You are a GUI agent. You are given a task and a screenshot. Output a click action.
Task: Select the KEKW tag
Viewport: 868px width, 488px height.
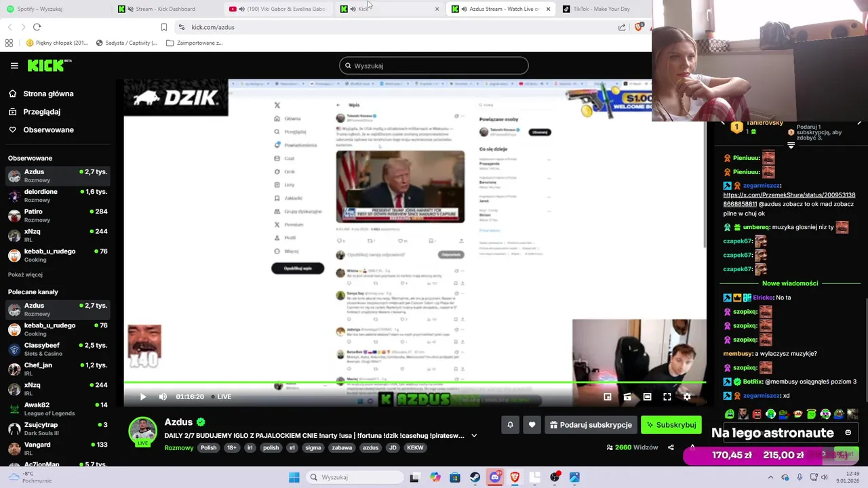[x=415, y=447]
